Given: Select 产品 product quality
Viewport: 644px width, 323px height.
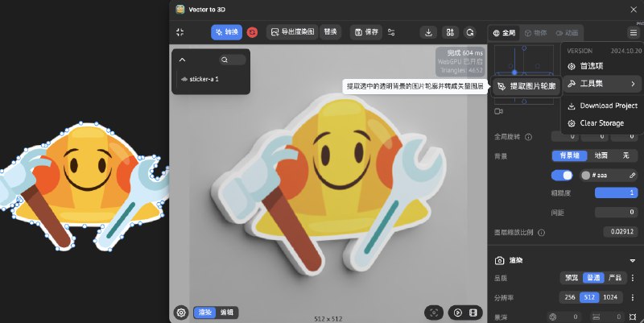Looking at the screenshot, I should [615, 278].
